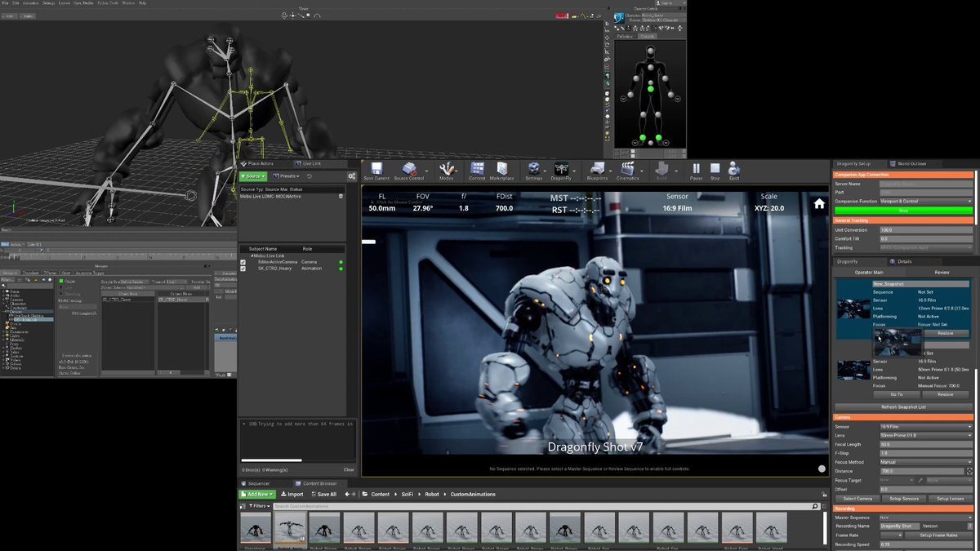Open the Cinematics toolbar icon
Viewport: 980px width, 551px height.
(628, 170)
